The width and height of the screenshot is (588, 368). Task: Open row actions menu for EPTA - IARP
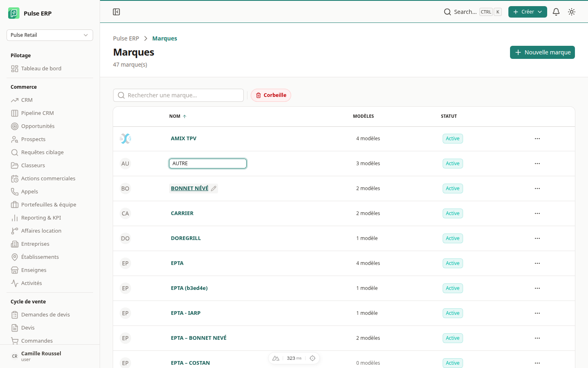coord(537,313)
